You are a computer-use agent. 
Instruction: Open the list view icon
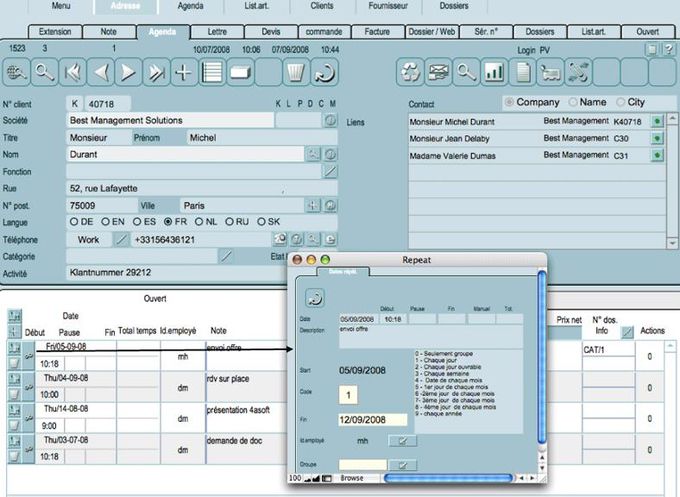pyautogui.click(x=212, y=72)
